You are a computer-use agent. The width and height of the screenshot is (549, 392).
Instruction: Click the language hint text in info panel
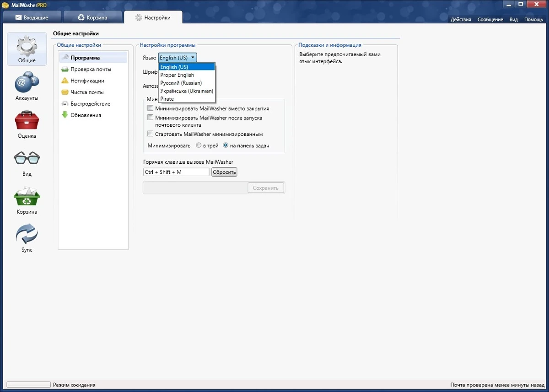tap(340, 58)
